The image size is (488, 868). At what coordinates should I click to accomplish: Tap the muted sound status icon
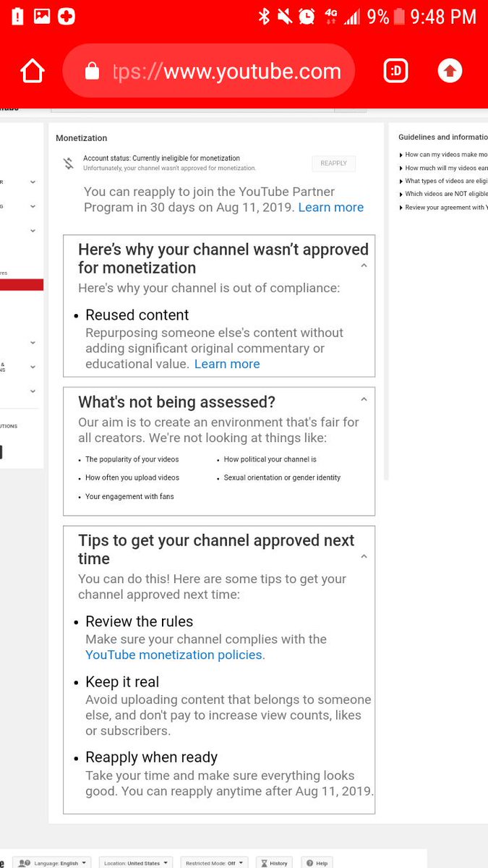pos(285,16)
